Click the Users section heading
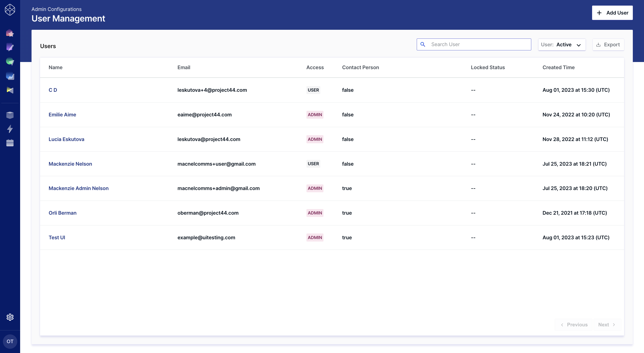 coord(48,46)
